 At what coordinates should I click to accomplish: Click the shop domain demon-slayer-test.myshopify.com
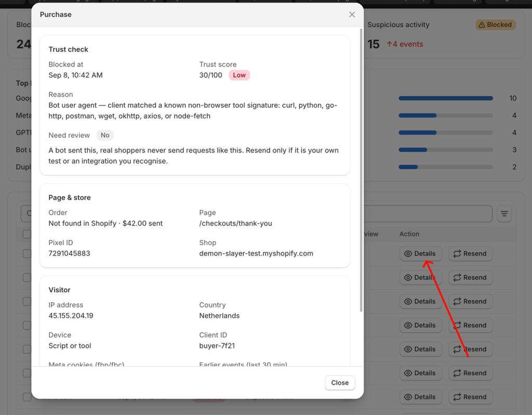[256, 253]
